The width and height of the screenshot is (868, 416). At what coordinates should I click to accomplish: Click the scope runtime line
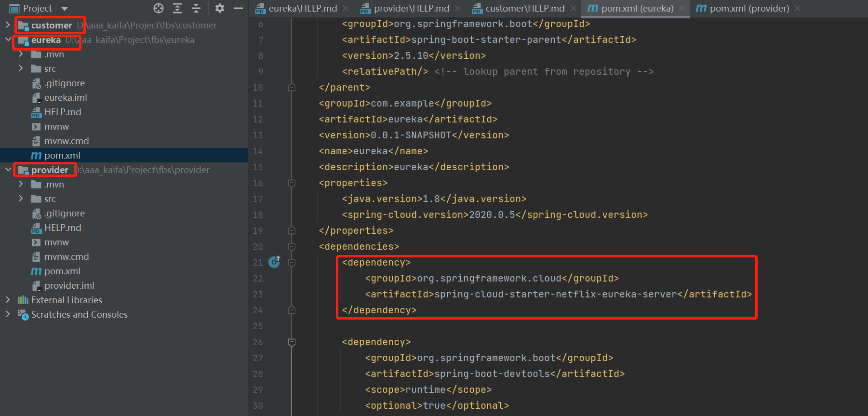coord(428,389)
